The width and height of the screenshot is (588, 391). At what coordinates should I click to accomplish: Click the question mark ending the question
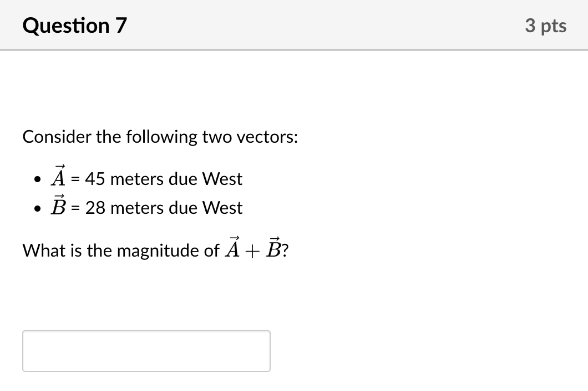coord(285,250)
